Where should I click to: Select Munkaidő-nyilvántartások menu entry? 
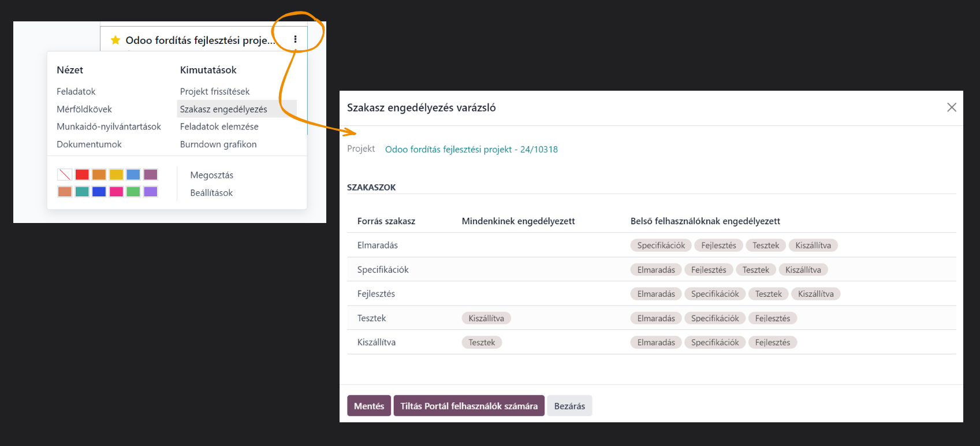pyautogui.click(x=109, y=127)
